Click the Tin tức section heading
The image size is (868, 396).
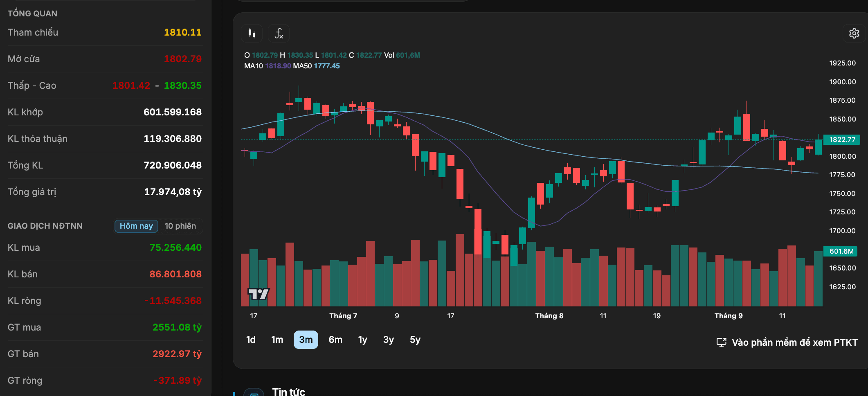tap(289, 392)
